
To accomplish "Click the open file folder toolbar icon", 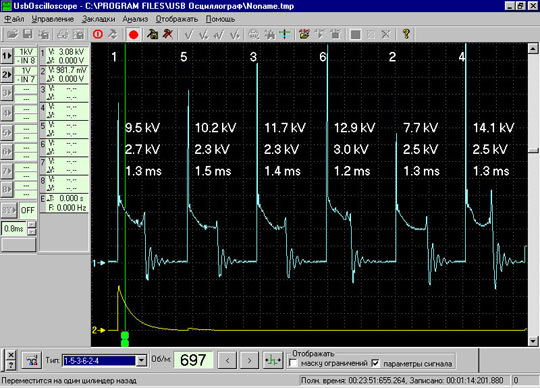I will tap(12, 34).
